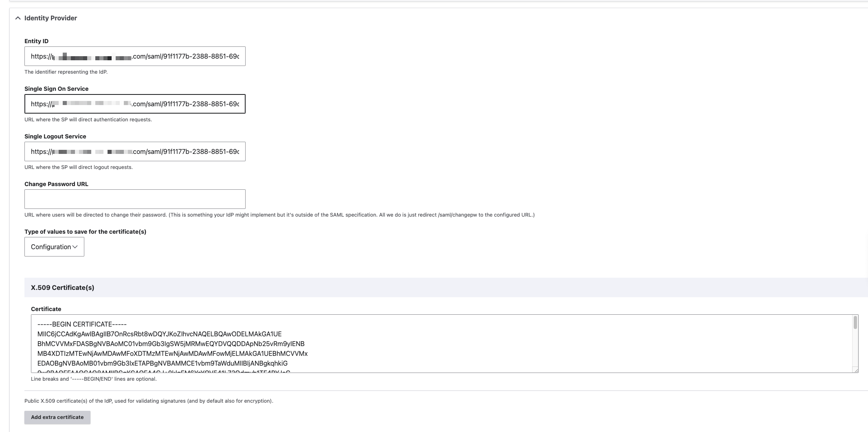Collapse the Identity Provider section chevron
The height and width of the screenshot is (432, 868).
(18, 18)
